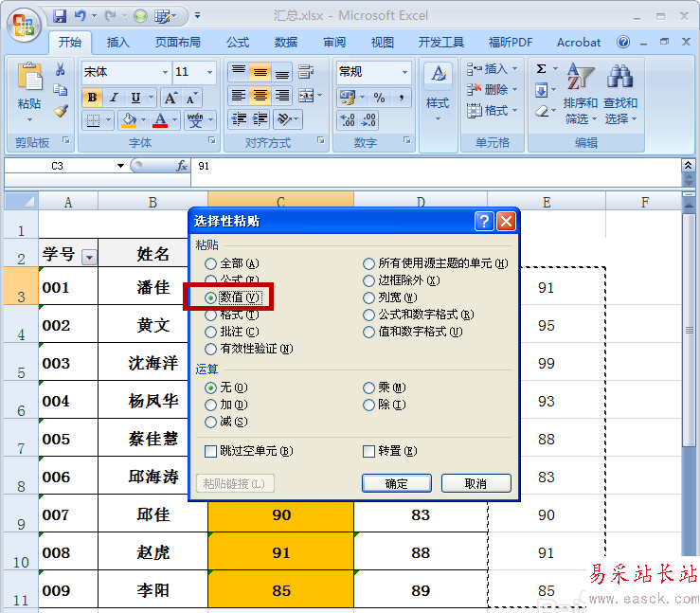Apply percent style format
This screenshot has width=700, height=613.
[380, 98]
